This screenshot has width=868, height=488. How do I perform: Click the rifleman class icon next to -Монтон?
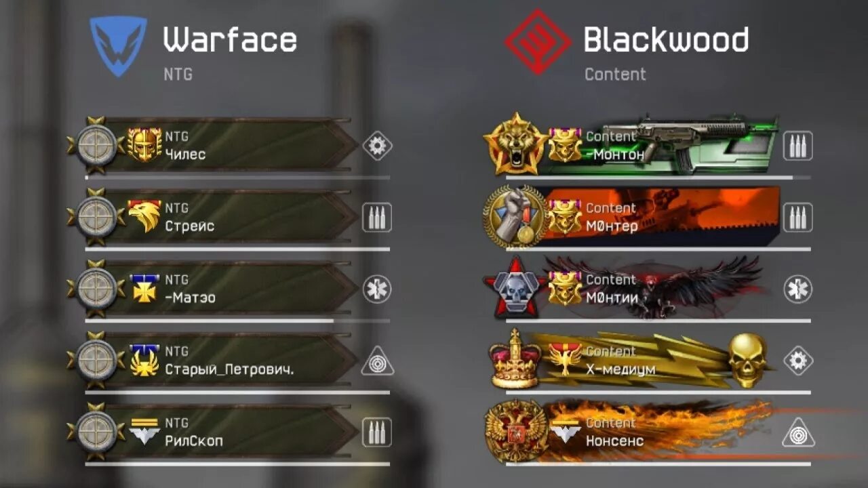pyautogui.click(x=798, y=146)
